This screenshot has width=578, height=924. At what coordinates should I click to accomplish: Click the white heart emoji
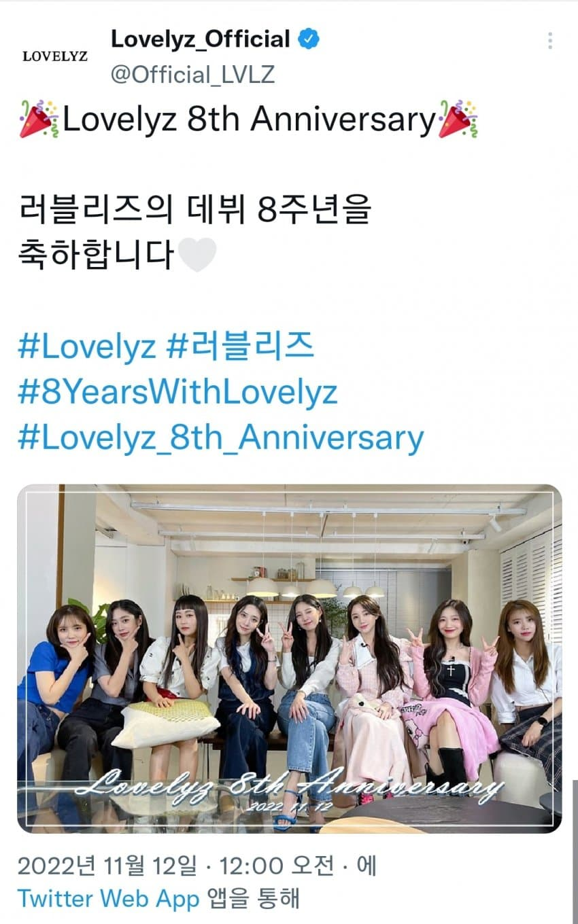[x=197, y=255]
